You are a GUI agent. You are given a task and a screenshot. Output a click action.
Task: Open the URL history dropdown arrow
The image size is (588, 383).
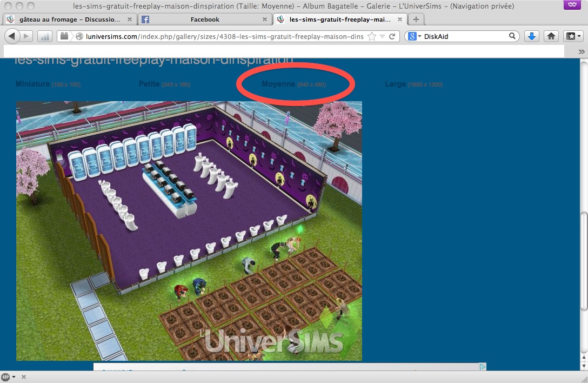(x=382, y=37)
